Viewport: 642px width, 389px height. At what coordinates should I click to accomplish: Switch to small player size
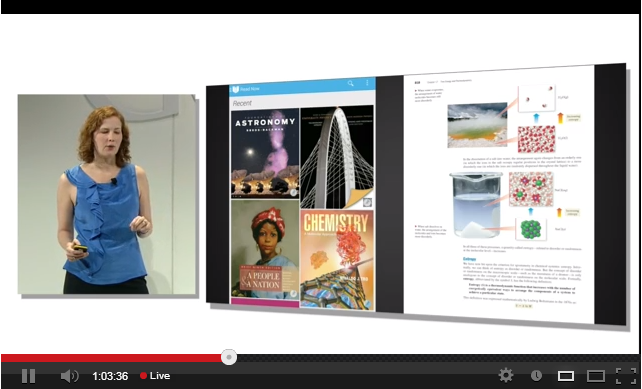coord(566,375)
